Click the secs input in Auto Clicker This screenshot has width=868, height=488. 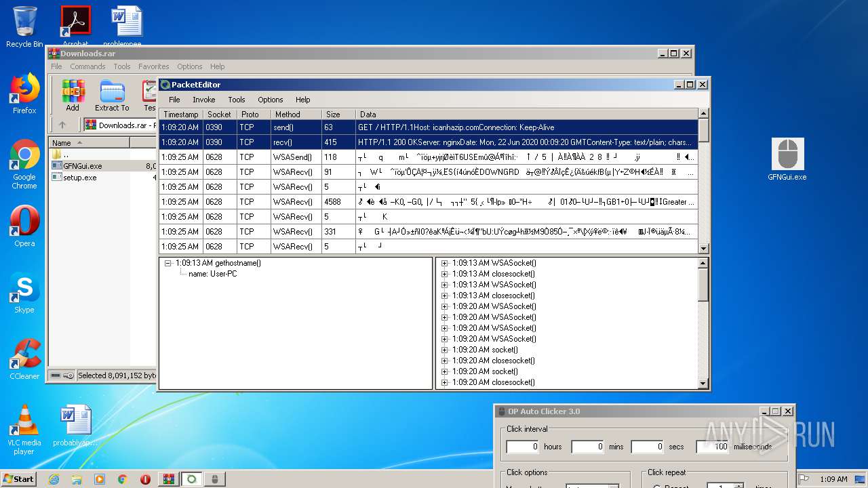click(x=648, y=447)
